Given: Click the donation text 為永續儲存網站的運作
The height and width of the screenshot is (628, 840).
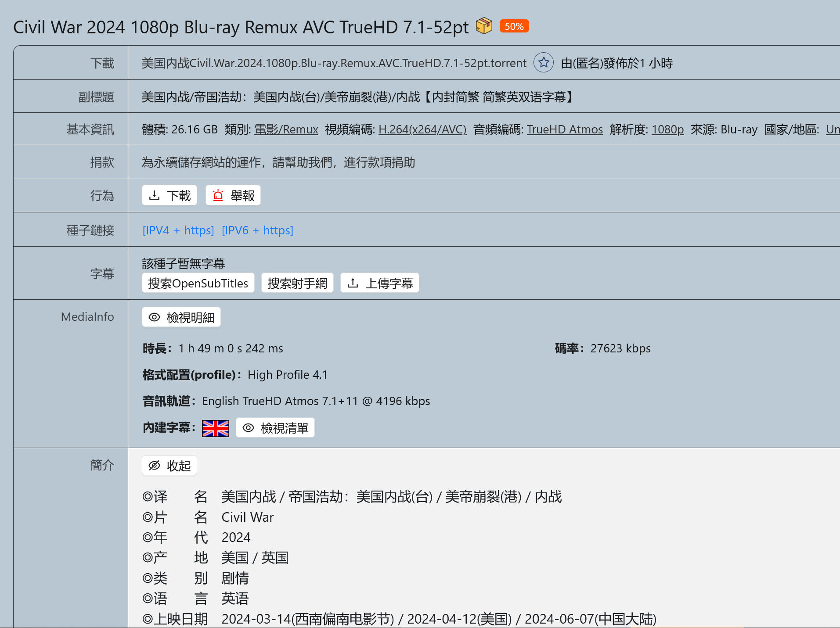Looking at the screenshot, I should (x=278, y=162).
